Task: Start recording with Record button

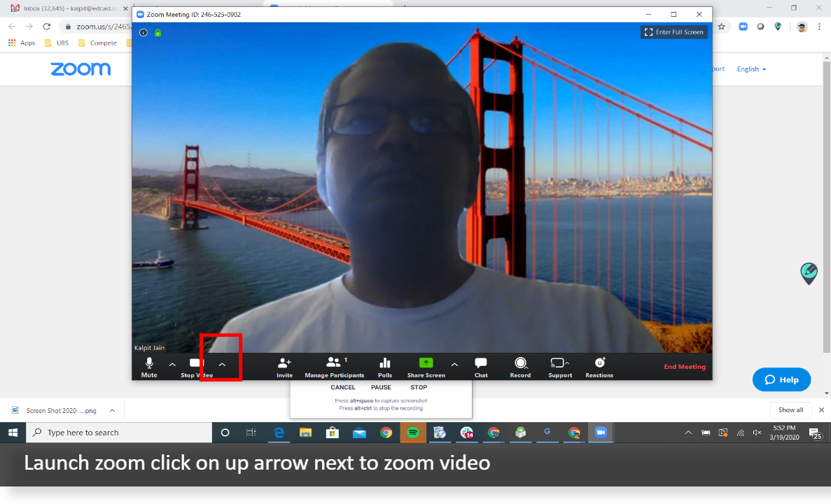Action: click(x=520, y=367)
